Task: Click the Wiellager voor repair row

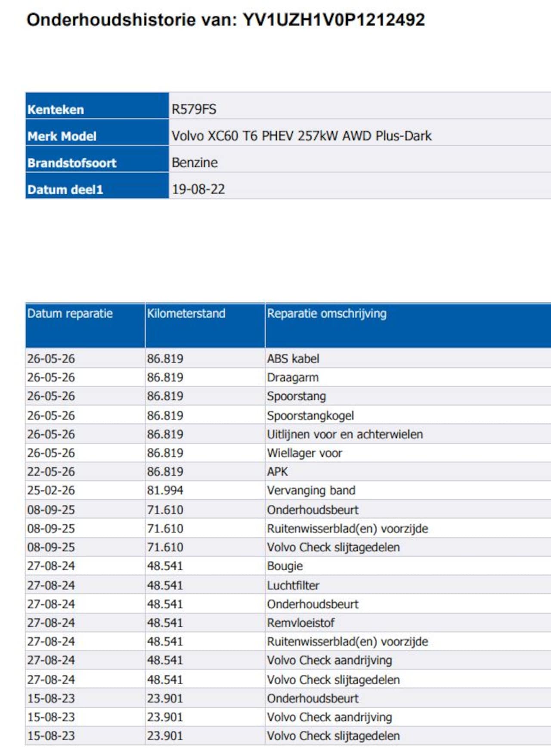Action: tap(288, 453)
